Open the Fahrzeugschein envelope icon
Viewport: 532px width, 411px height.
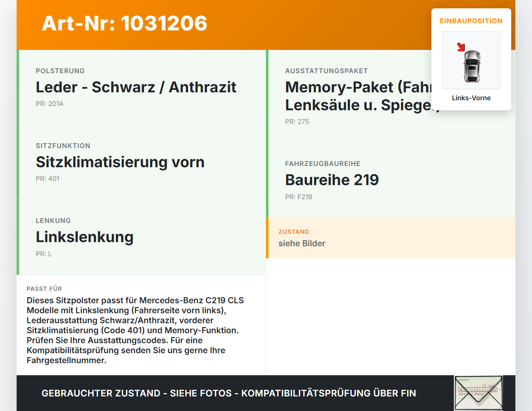[478, 393]
